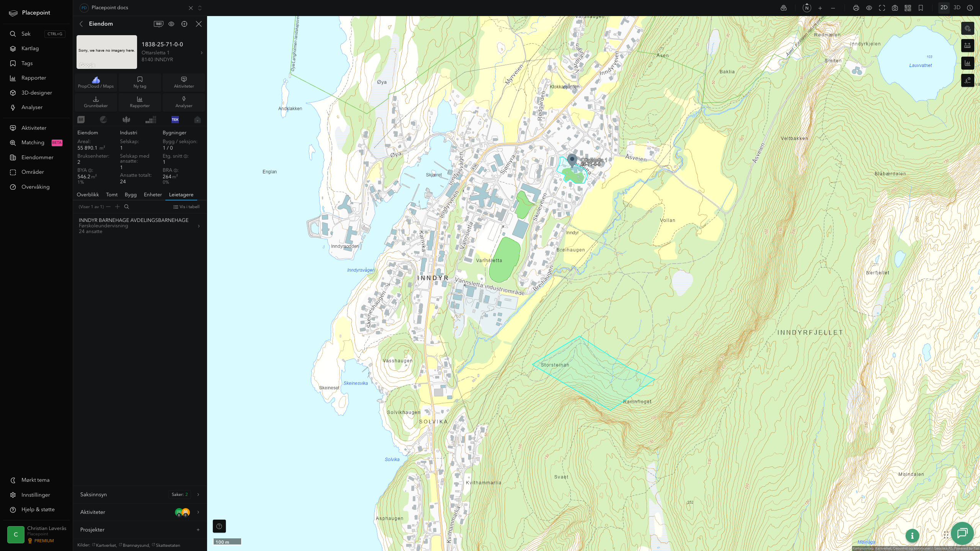Zoom out with top toolbar minus

click(833, 8)
